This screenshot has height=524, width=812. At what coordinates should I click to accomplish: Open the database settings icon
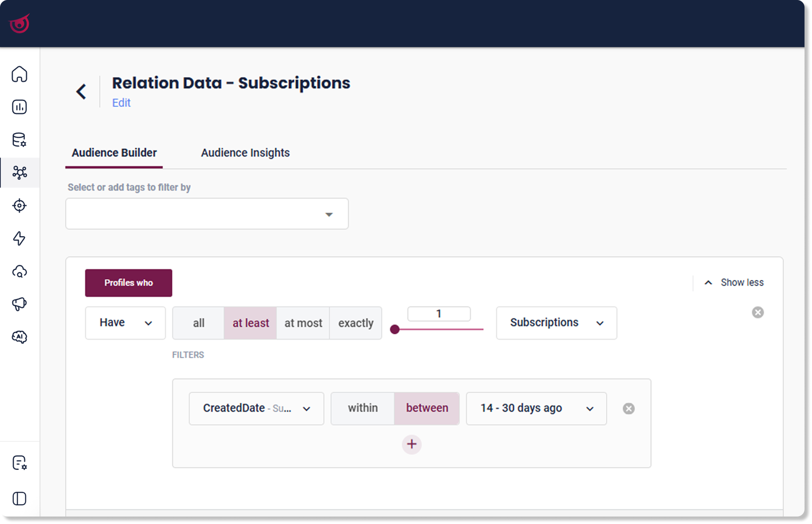pyautogui.click(x=19, y=140)
